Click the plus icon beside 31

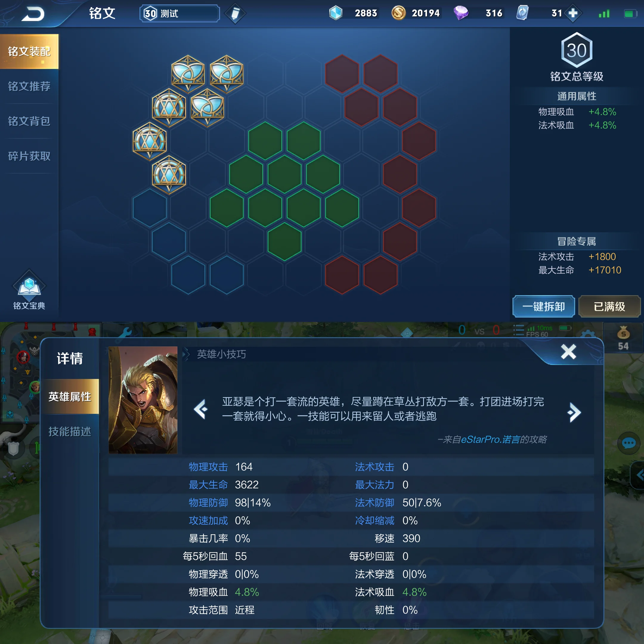(x=573, y=13)
